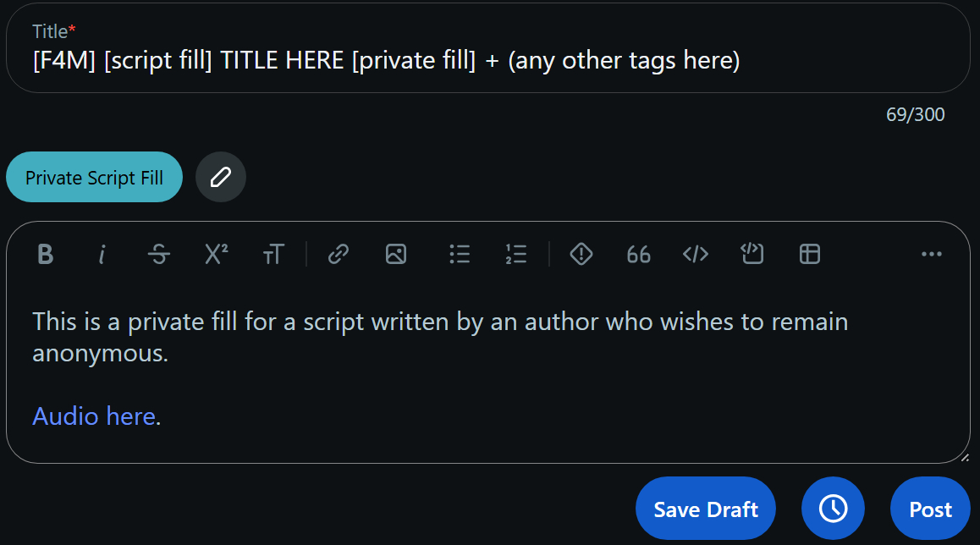Click the Save Draft button
Image resolution: width=980 pixels, height=545 pixels.
coord(706,509)
